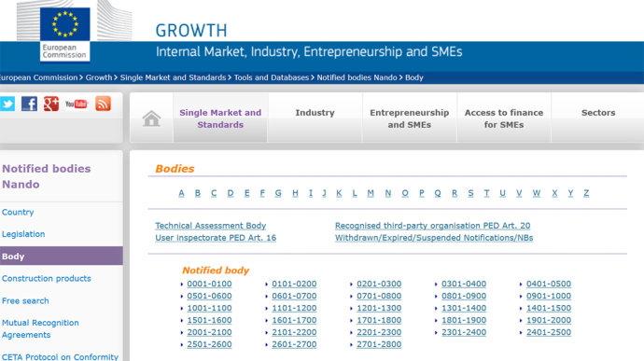The width and height of the screenshot is (644, 361).
Task: Select Construction products in sidebar
Action: point(47,279)
